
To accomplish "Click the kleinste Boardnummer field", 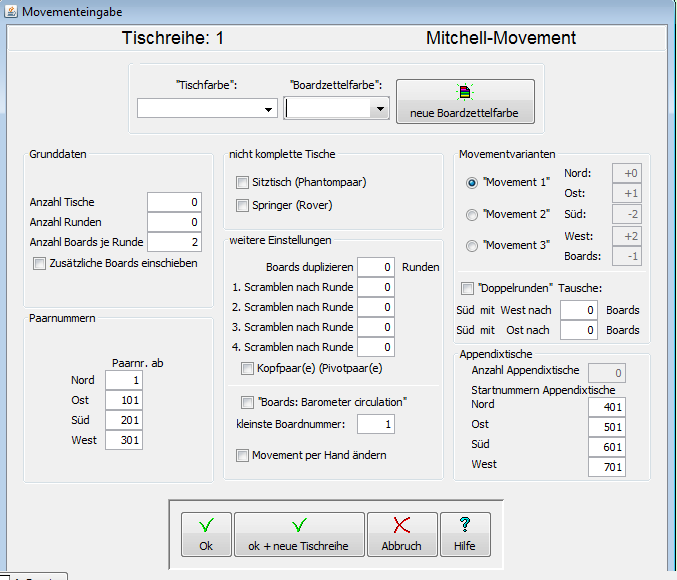I will 376,424.
